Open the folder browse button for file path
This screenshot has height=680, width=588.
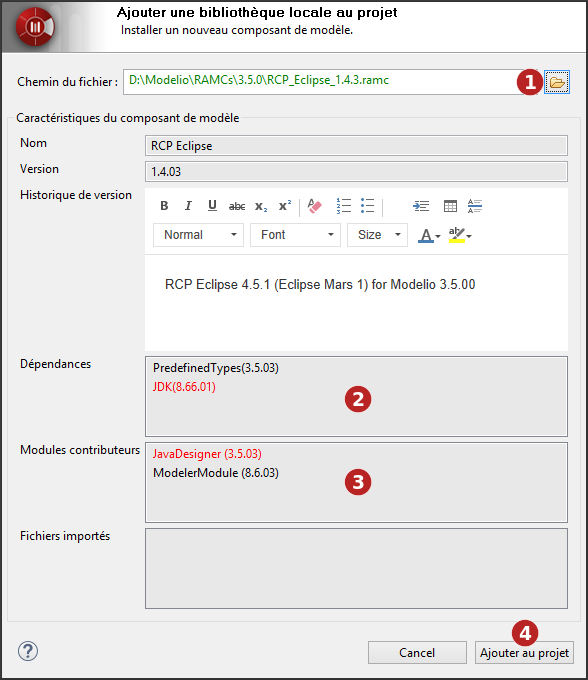(557, 82)
